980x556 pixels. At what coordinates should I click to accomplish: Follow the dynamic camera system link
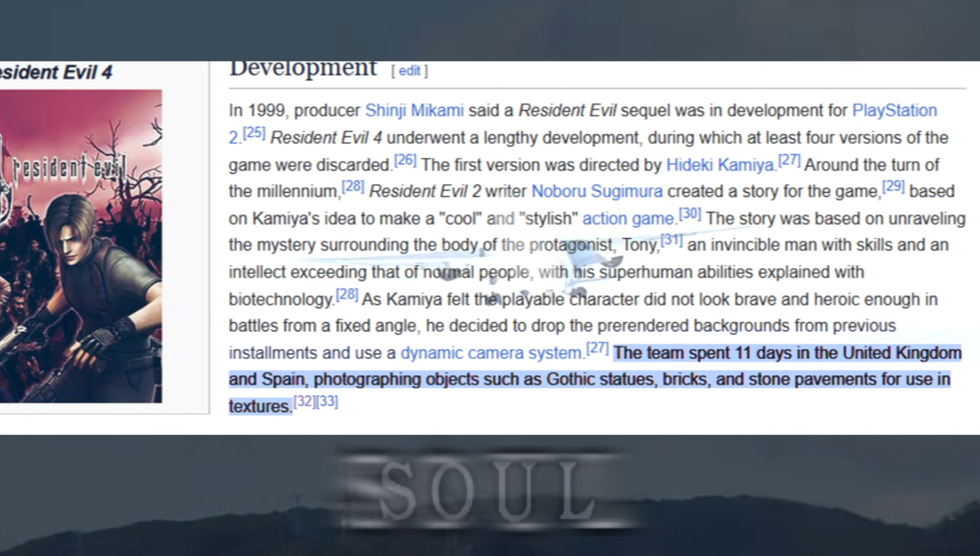pyautogui.click(x=491, y=353)
